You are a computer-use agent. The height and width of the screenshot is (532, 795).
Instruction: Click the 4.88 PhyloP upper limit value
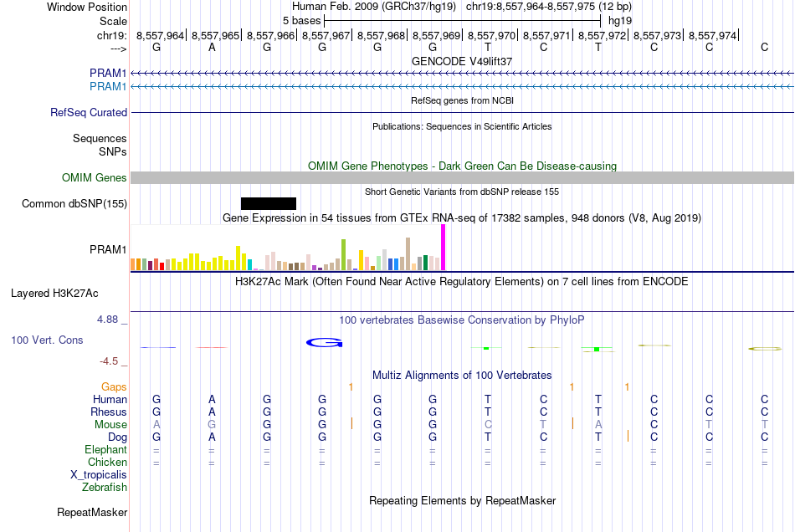coord(107,320)
